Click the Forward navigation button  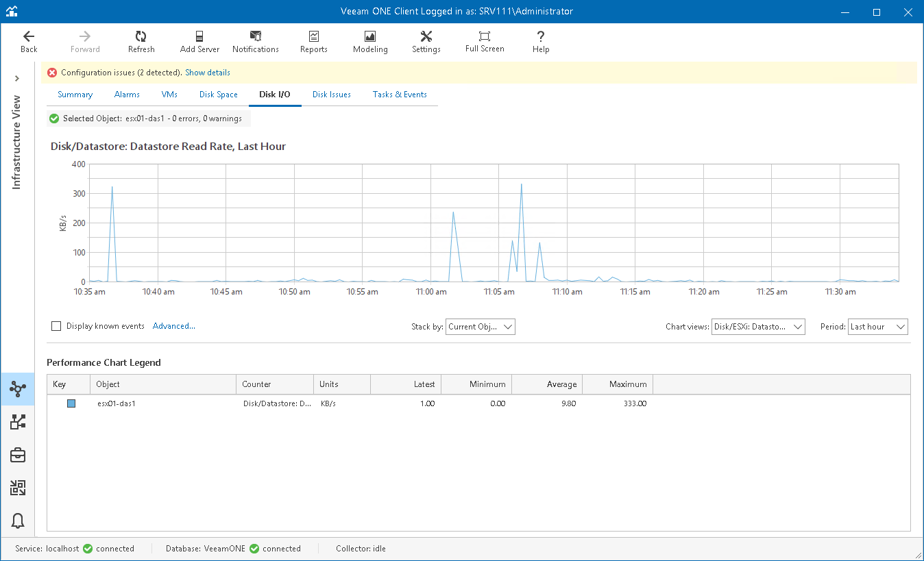pyautogui.click(x=85, y=42)
